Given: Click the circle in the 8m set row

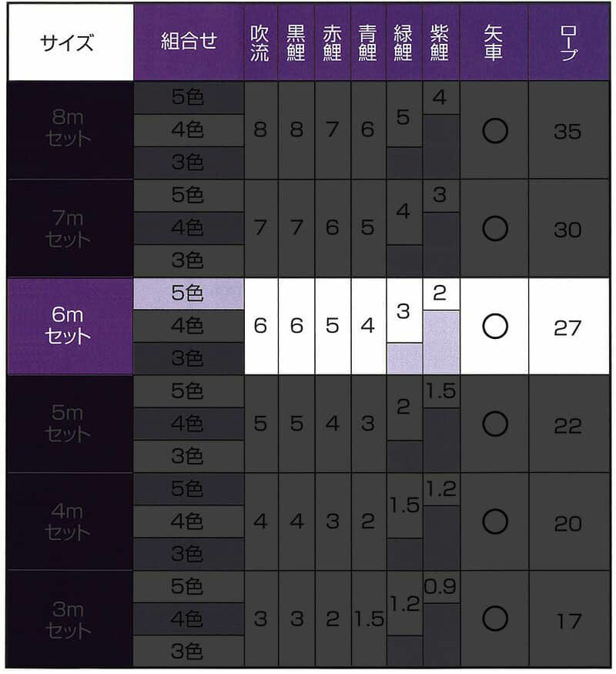Looking at the screenshot, I should click(494, 131).
